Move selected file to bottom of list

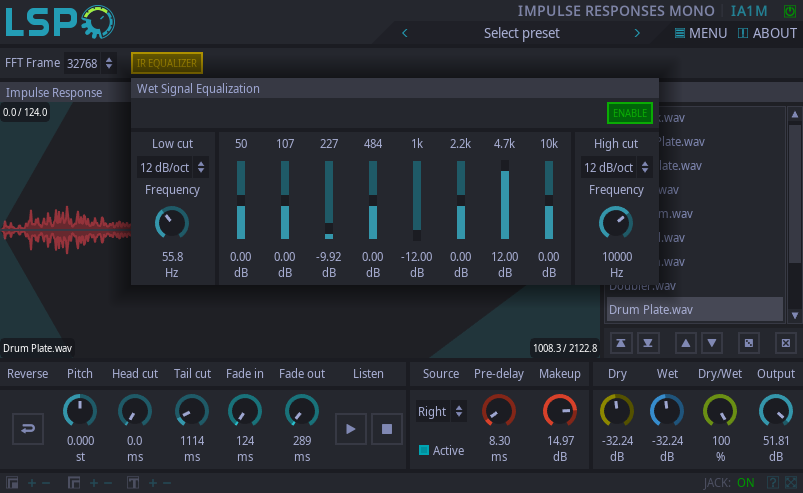649,343
